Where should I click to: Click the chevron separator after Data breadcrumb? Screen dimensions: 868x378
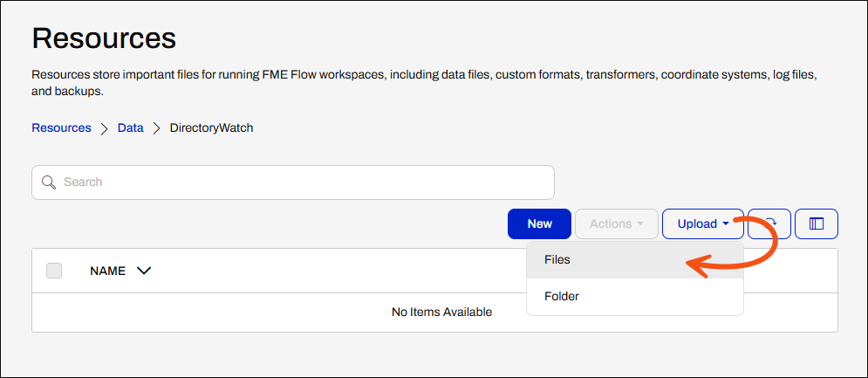(x=157, y=128)
